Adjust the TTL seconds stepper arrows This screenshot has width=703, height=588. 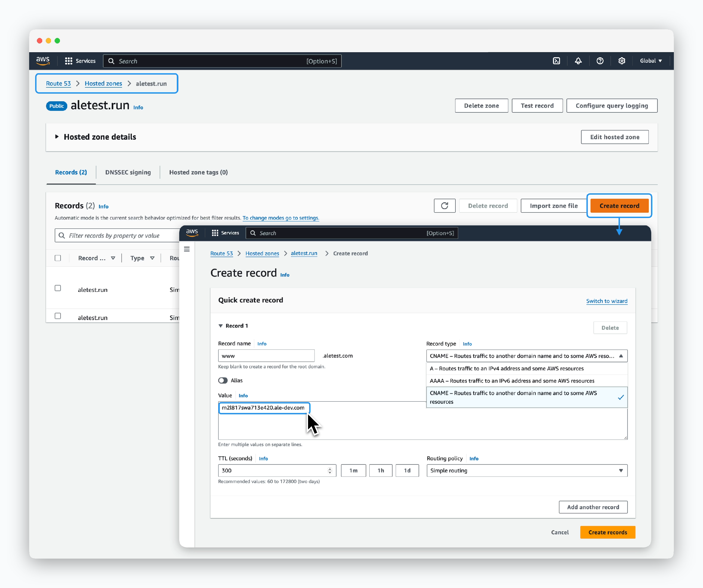click(x=330, y=470)
